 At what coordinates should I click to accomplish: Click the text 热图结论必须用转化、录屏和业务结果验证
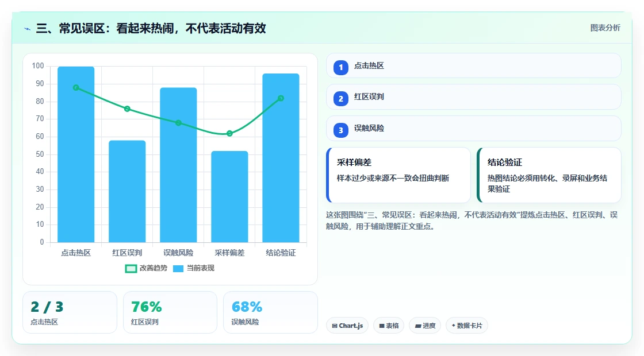[x=547, y=183]
